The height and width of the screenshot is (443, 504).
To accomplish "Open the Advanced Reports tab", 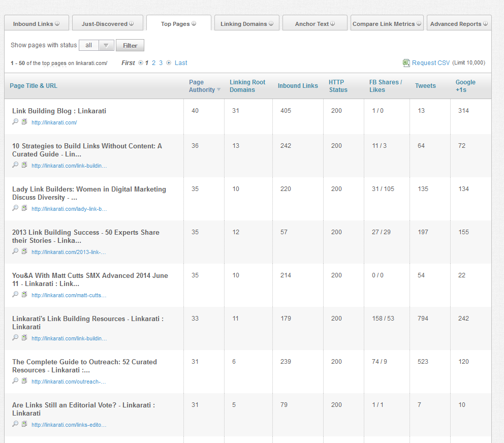I will click(x=459, y=23).
